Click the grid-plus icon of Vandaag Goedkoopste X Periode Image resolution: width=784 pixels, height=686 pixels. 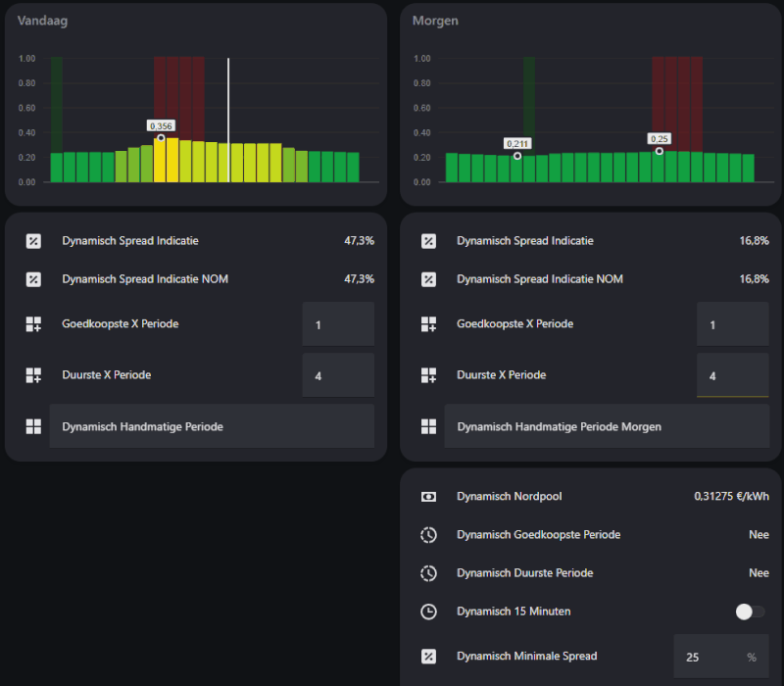pyautogui.click(x=33, y=324)
